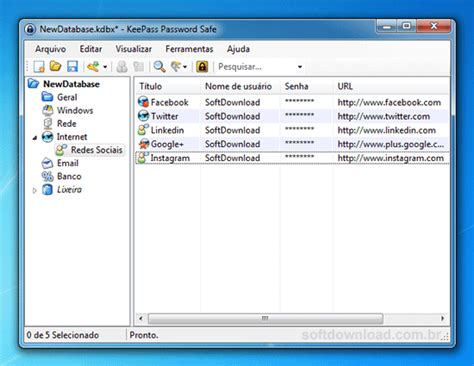Click the Windows group icon
The width and height of the screenshot is (474, 366).
tap(47, 110)
